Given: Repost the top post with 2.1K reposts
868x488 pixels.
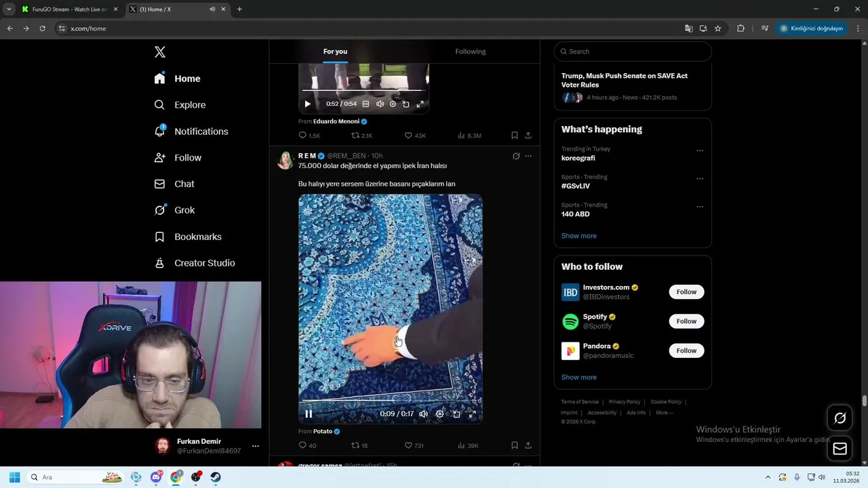Looking at the screenshot, I should (362, 136).
